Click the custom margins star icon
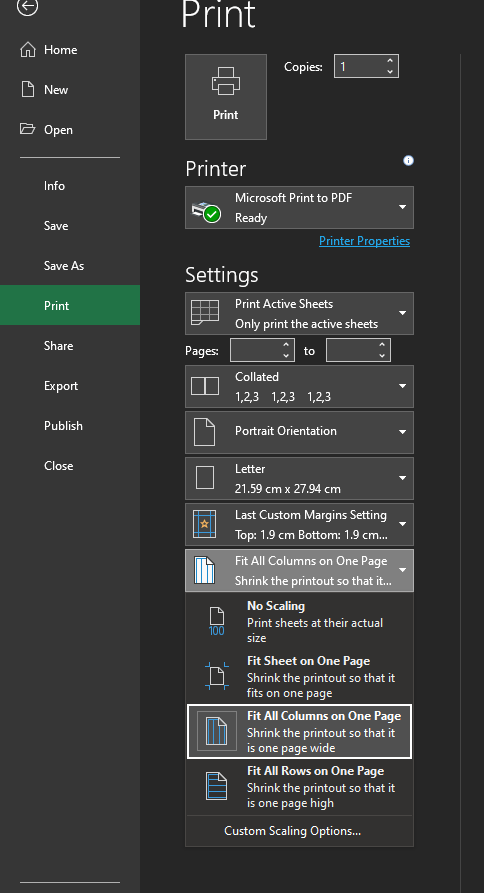Viewport: 484px width, 893px height. tap(204, 524)
